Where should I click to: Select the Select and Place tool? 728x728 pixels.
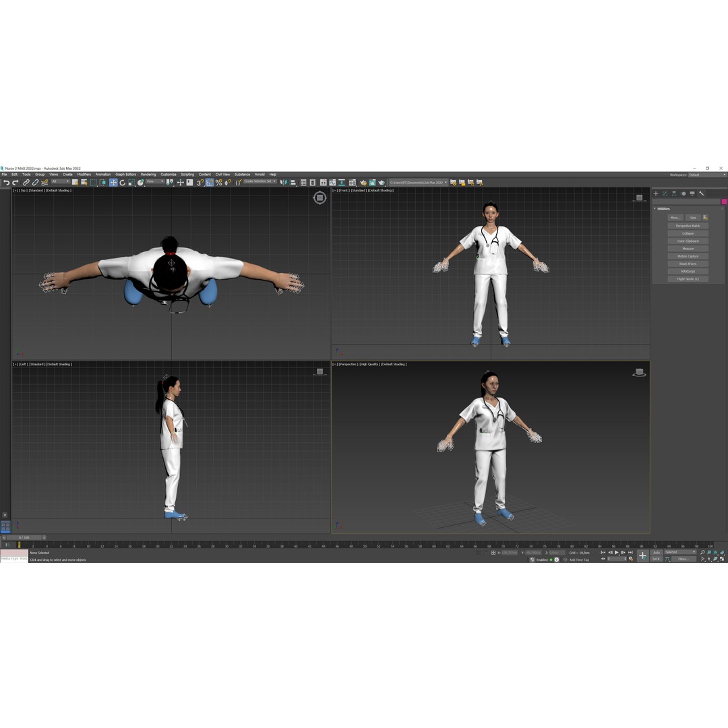click(x=141, y=183)
